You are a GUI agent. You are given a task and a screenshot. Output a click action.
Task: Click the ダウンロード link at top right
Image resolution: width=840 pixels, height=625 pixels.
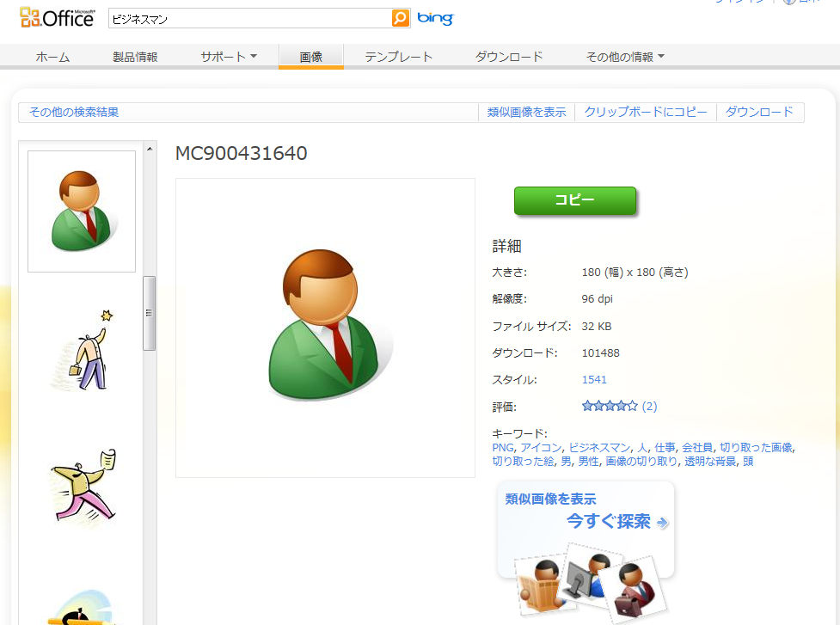click(760, 112)
